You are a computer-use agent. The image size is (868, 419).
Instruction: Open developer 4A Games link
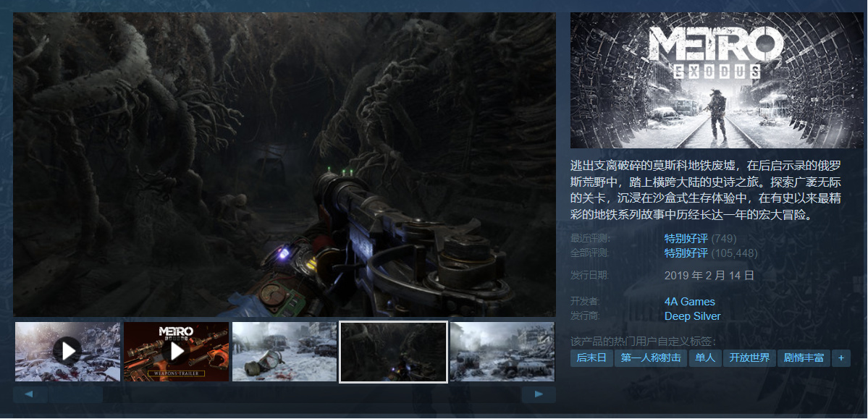[690, 302]
